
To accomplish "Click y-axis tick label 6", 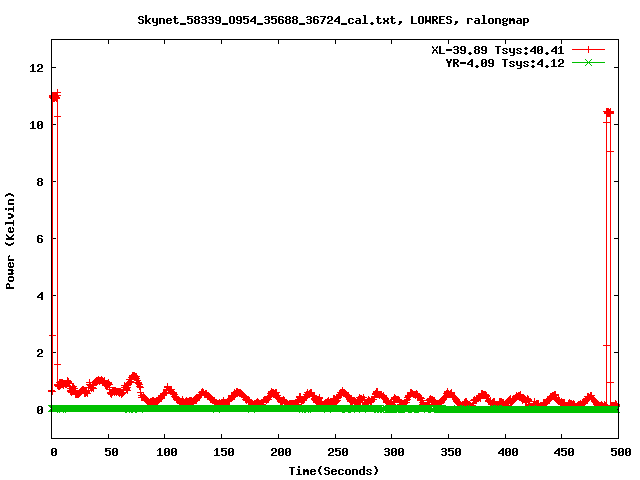I will [40, 239].
